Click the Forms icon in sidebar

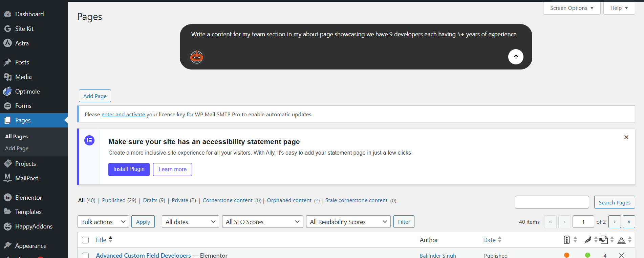pyautogui.click(x=7, y=106)
